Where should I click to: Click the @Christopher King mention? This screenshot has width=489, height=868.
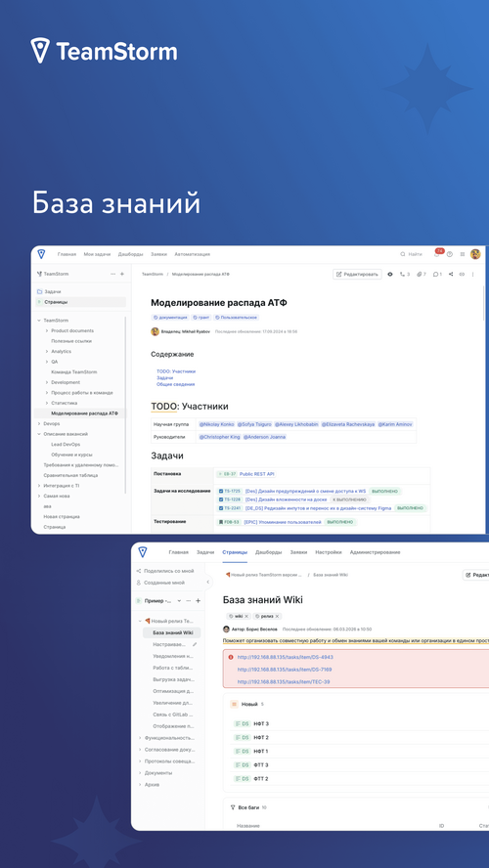coord(219,437)
